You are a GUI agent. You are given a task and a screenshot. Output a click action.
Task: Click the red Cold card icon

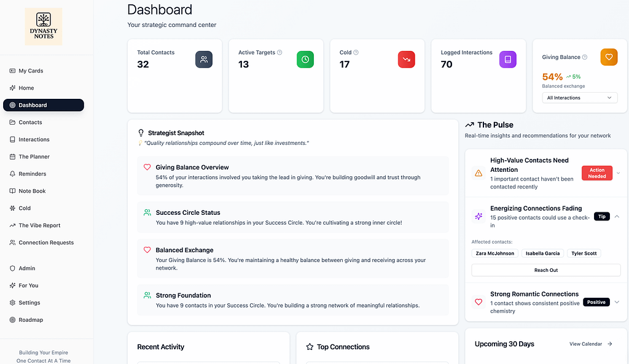click(407, 60)
